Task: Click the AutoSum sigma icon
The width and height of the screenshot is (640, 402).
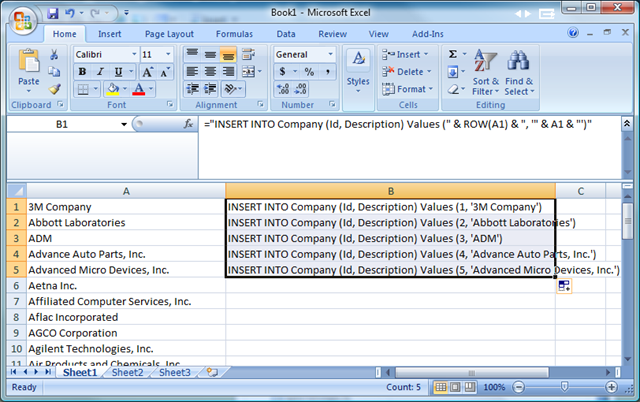Action: pos(453,54)
